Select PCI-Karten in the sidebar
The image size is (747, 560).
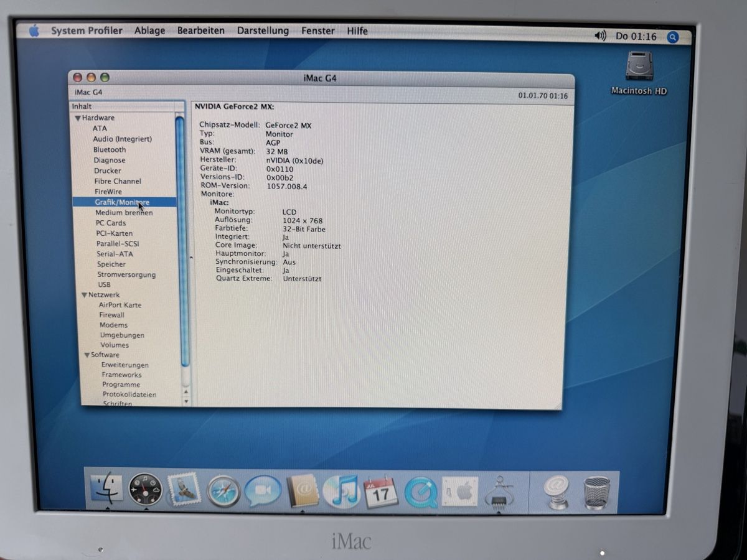point(115,233)
